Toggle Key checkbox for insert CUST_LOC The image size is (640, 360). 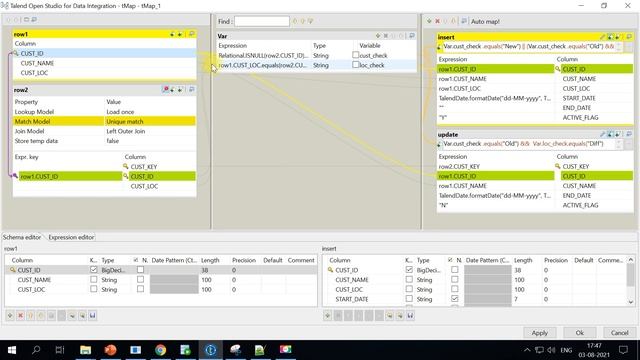pos(409,289)
